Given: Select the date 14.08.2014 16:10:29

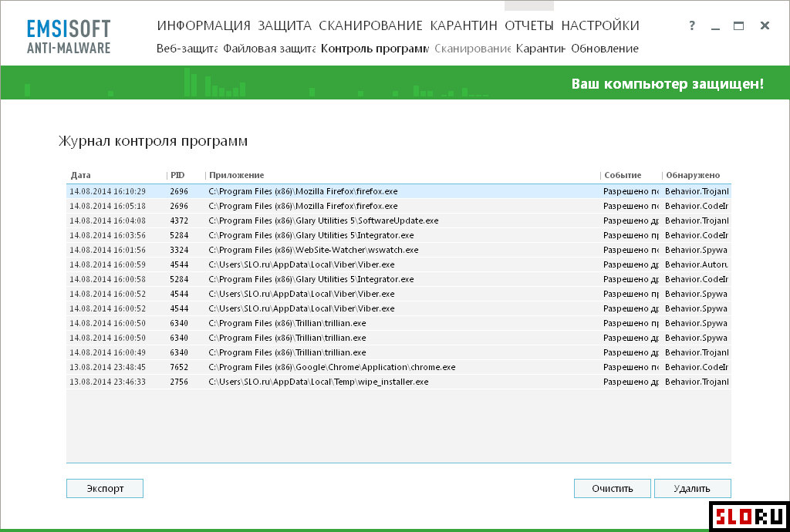Looking at the screenshot, I should 107,191.
